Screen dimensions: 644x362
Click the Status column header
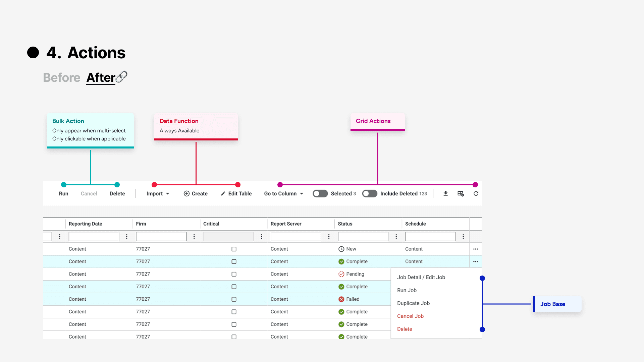345,224
